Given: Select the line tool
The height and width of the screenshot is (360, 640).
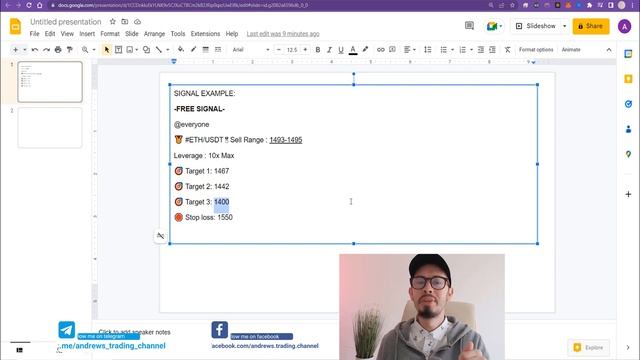Looking at the screenshot, I should [x=159, y=50].
